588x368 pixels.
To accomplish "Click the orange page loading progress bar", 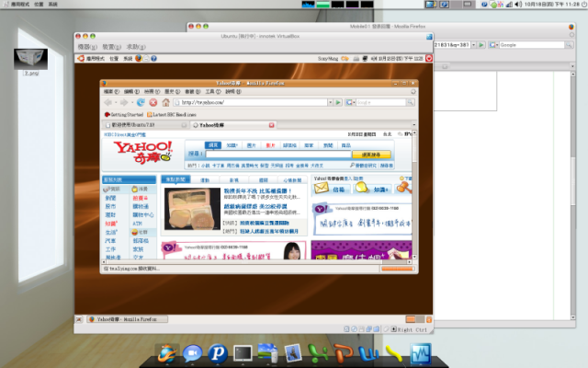I will point(398,269).
